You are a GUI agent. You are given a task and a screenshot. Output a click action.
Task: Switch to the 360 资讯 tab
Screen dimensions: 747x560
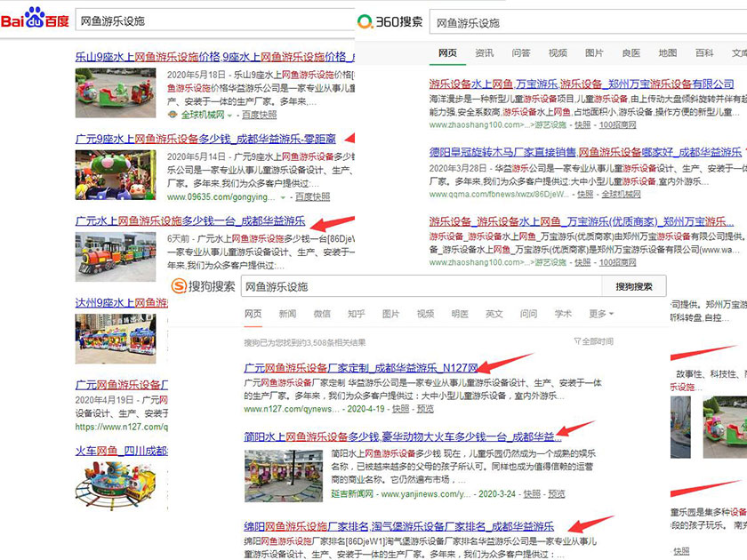pyautogui.click(x=485, y=52)
